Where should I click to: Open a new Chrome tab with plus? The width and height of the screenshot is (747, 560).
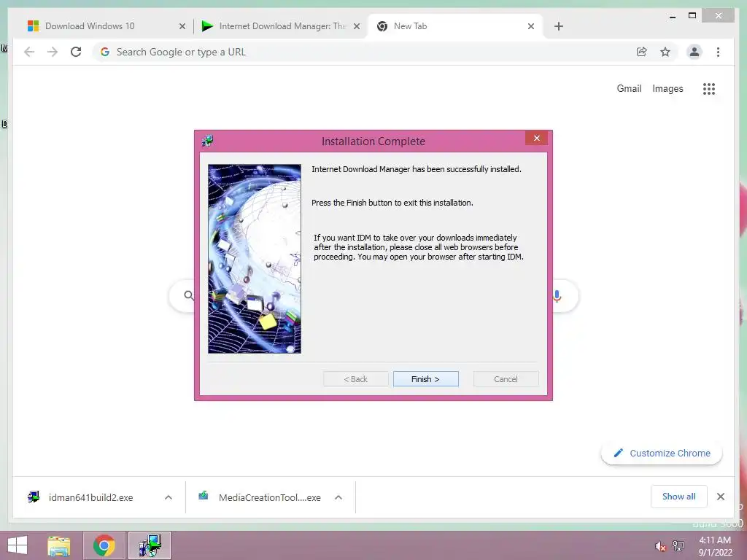point(559,26)
